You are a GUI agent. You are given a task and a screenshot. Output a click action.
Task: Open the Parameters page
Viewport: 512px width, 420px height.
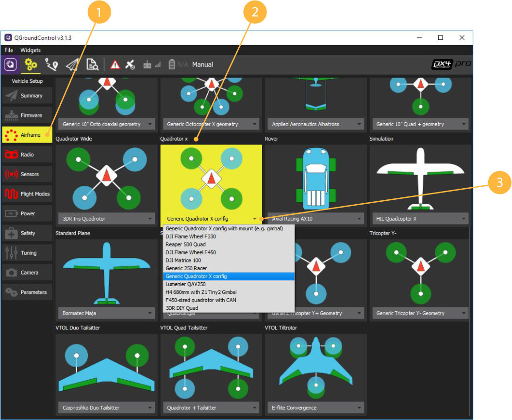tap(27, 292)
